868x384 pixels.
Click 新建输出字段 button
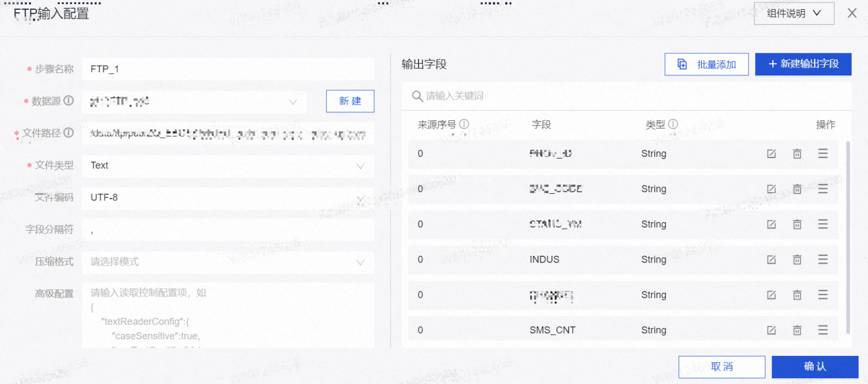pos(803,64)
